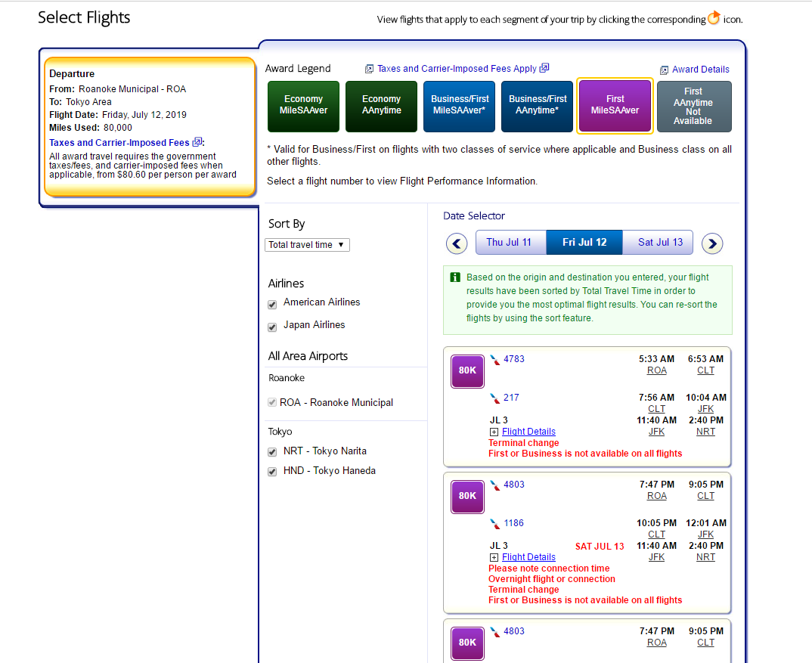812x663 pixels.
Task: Select 80K award for flight 4803/1186 itinerary
Action: pos(467,496)
